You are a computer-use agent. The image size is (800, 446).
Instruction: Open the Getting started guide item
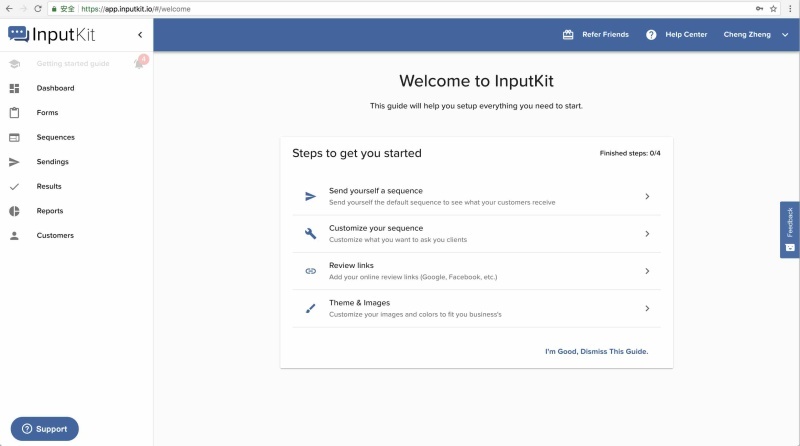(73, 64)
